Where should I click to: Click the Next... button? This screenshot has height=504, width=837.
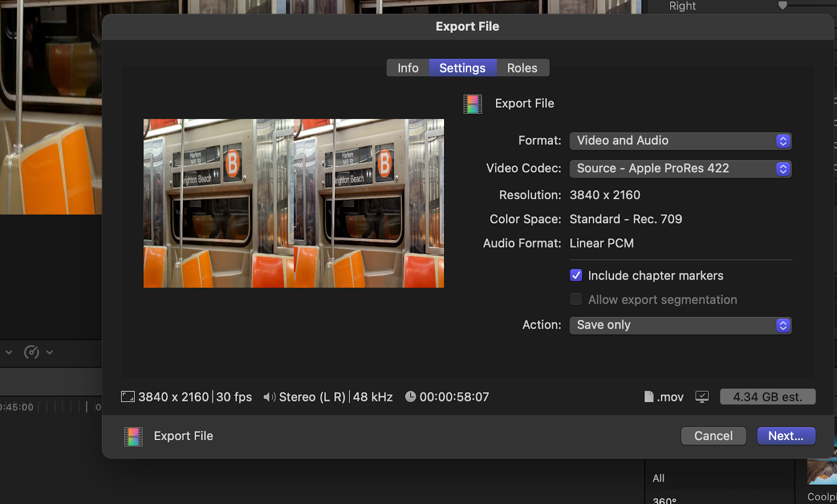pos(786,436)
